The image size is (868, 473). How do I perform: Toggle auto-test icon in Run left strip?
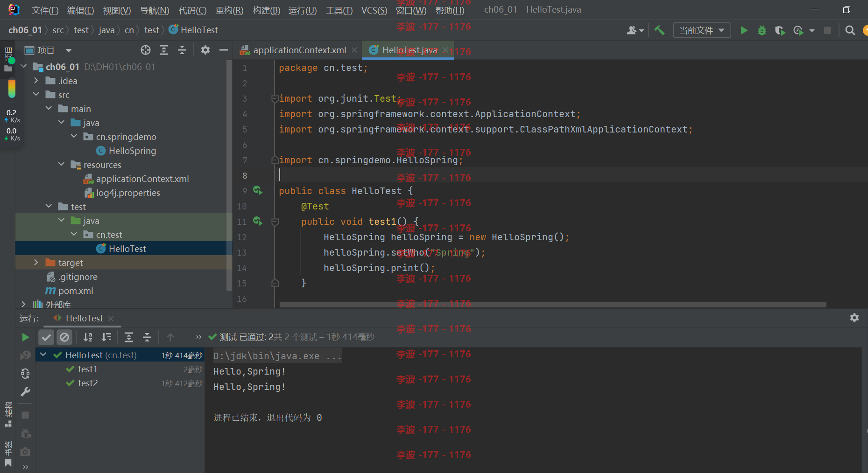(x=25, y=374)
